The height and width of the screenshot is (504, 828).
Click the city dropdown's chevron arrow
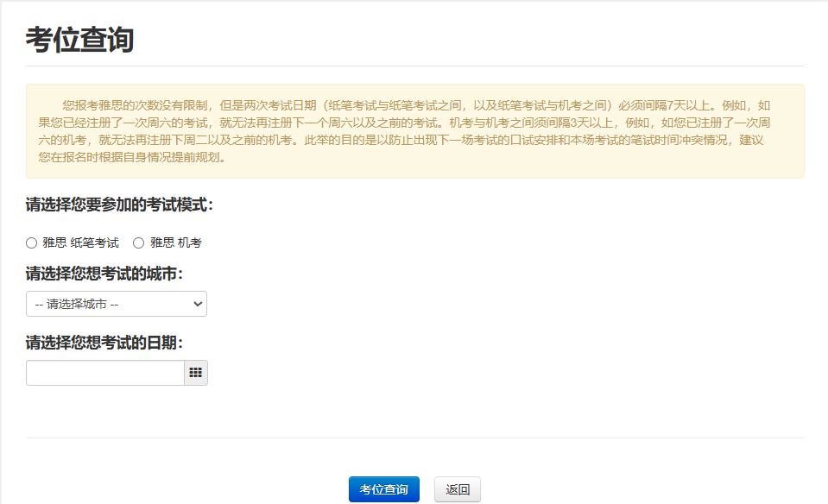pyautogui.click(x=197, y=304)
